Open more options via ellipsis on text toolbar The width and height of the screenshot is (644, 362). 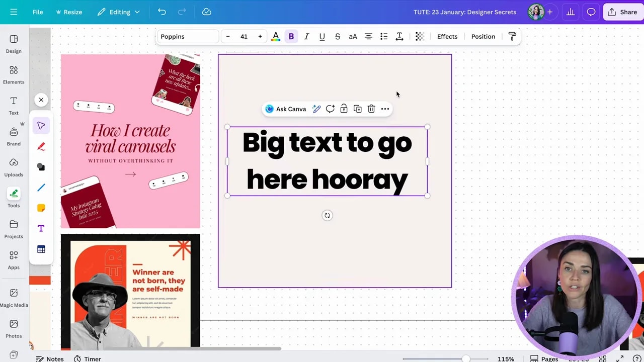click(385, 109)
